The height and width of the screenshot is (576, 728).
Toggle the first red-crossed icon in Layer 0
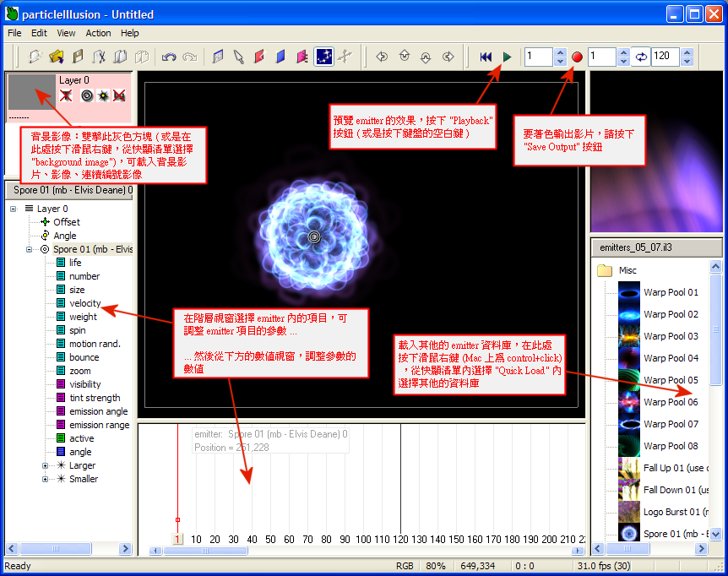(x=66, y=95)
